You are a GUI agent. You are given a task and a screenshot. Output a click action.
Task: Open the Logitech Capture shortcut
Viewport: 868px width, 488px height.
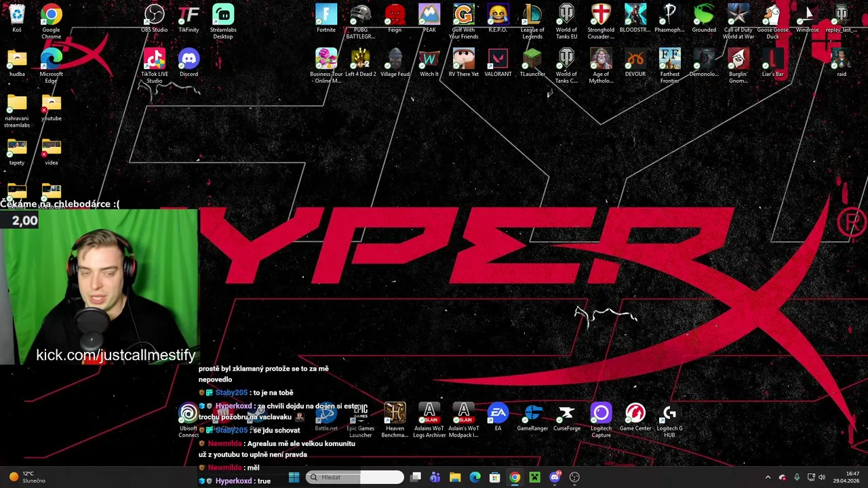click(601, 420)
